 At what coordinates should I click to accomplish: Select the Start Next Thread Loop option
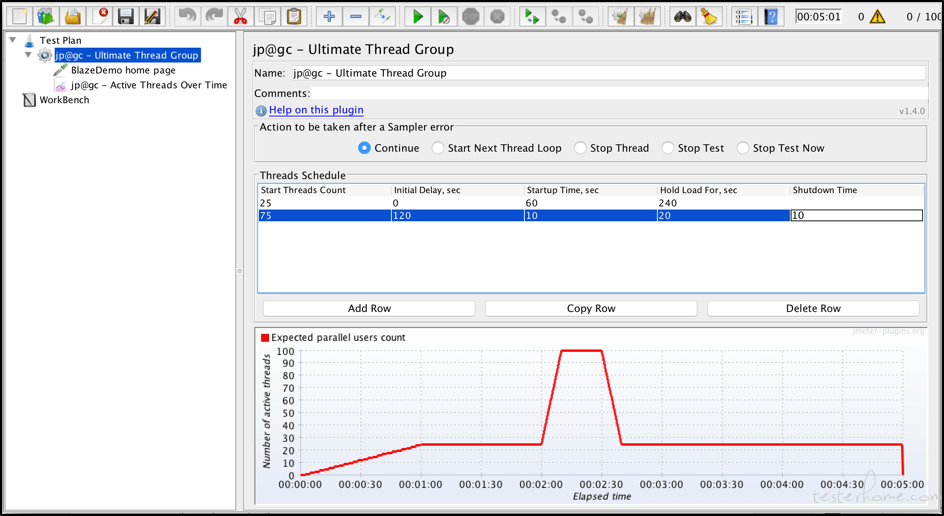click(x=438, y=148)
